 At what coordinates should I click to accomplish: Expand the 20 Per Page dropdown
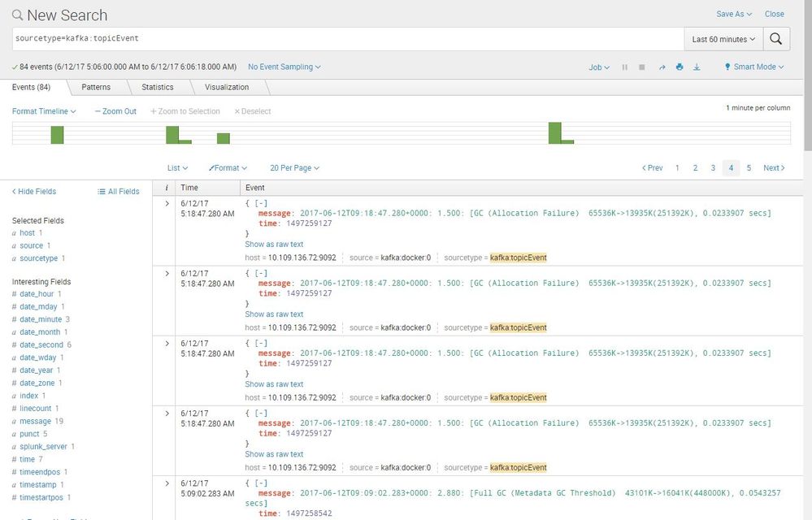tap(294, 168)
